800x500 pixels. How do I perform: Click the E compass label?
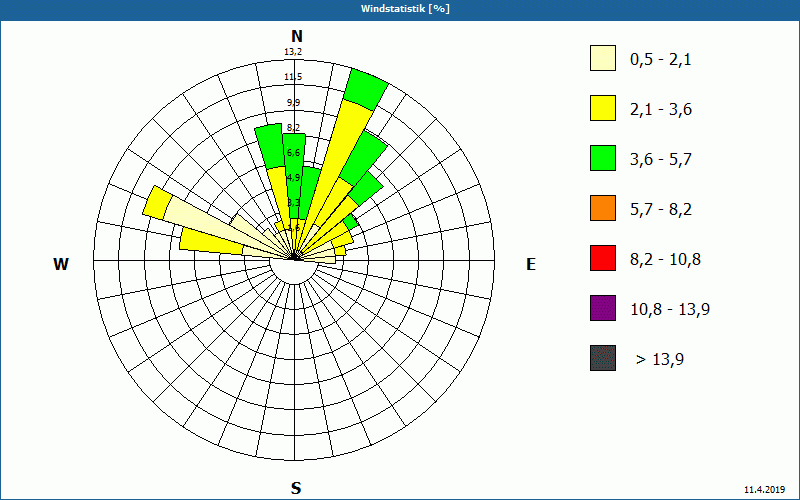[531, 264]
